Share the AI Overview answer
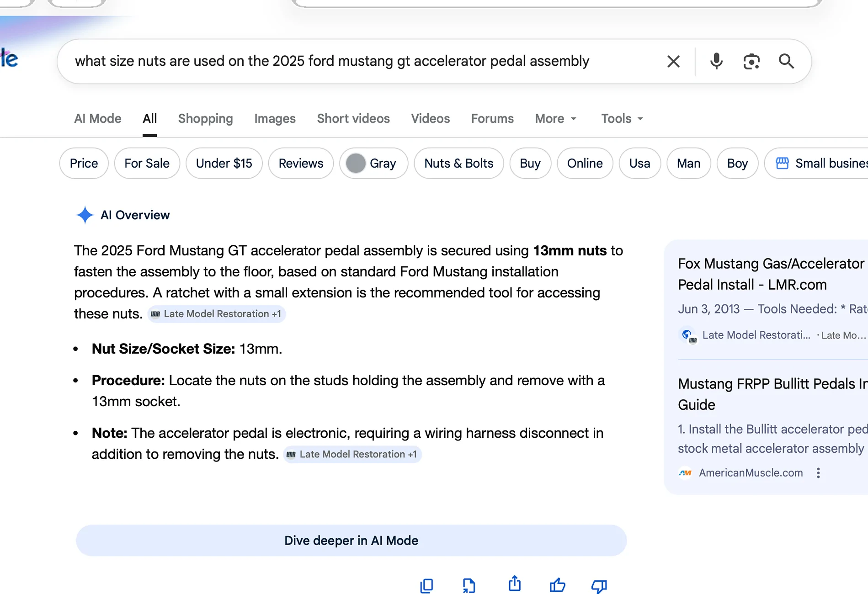This screenshot has width=868, height=594. pos(515,583)
